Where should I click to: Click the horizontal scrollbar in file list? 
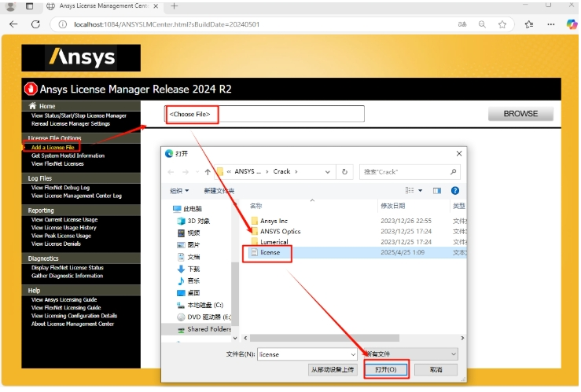click(325, 338)
